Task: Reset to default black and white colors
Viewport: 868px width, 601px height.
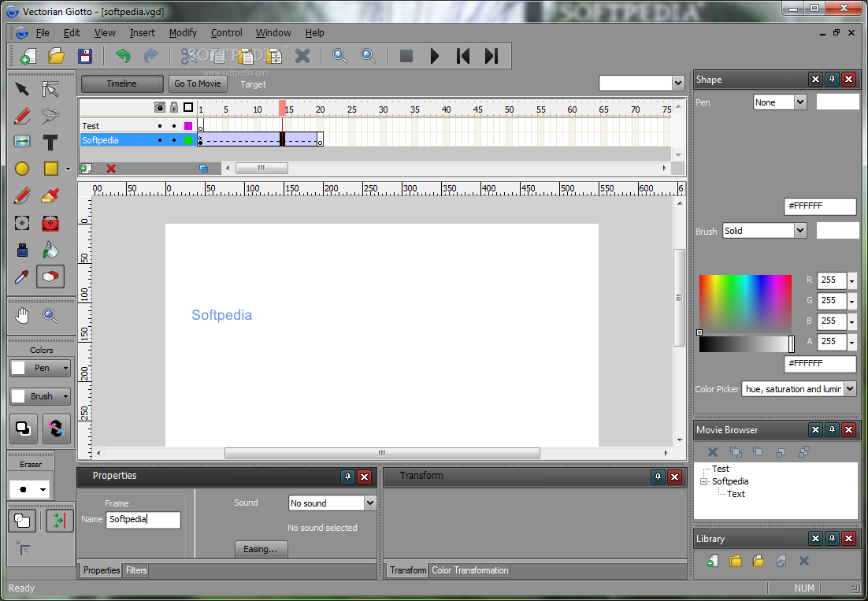Action: click(23, 428)
